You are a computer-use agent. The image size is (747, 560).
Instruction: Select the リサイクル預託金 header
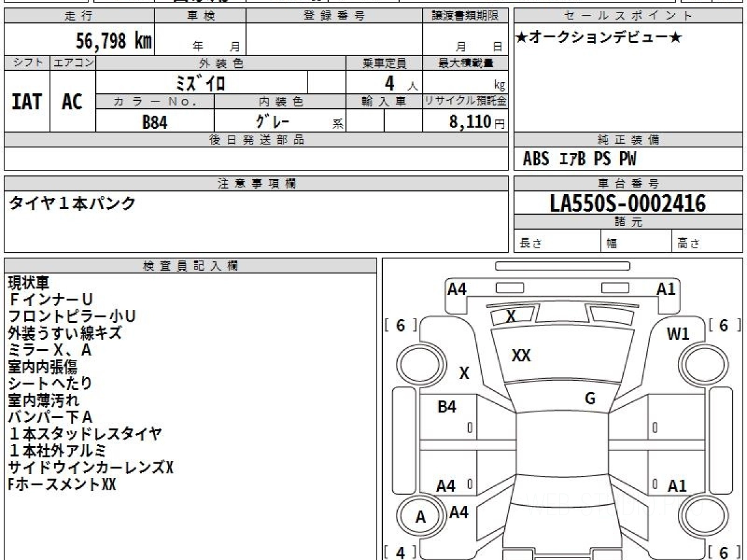[x=465, y=101]
